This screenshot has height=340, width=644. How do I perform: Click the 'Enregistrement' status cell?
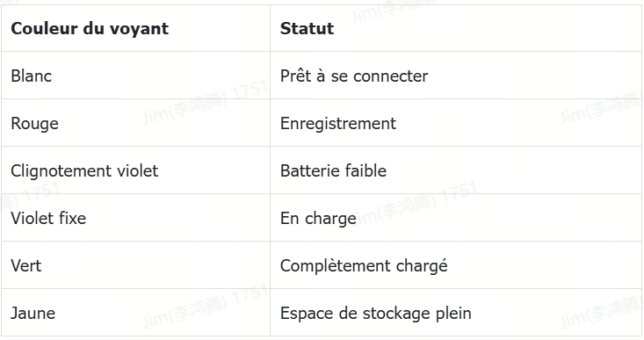click(x=456, y=123)
